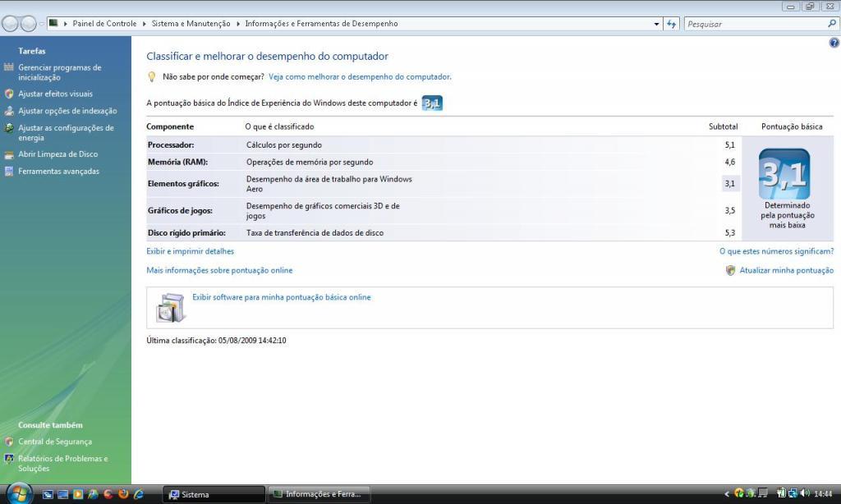The height and width of the screenshot is (504, 841).
Task: Open Gerenciar programas de inicialização
Action: 59,72
